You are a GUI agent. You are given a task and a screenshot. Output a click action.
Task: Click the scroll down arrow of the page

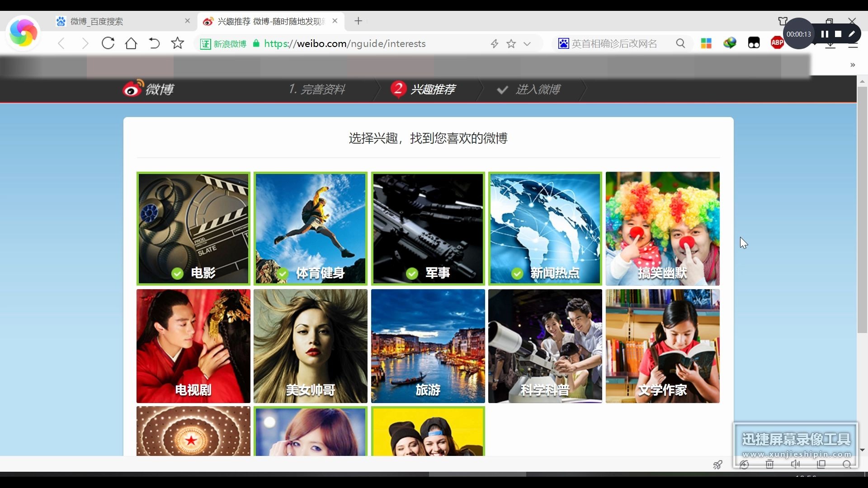[862, 450]
